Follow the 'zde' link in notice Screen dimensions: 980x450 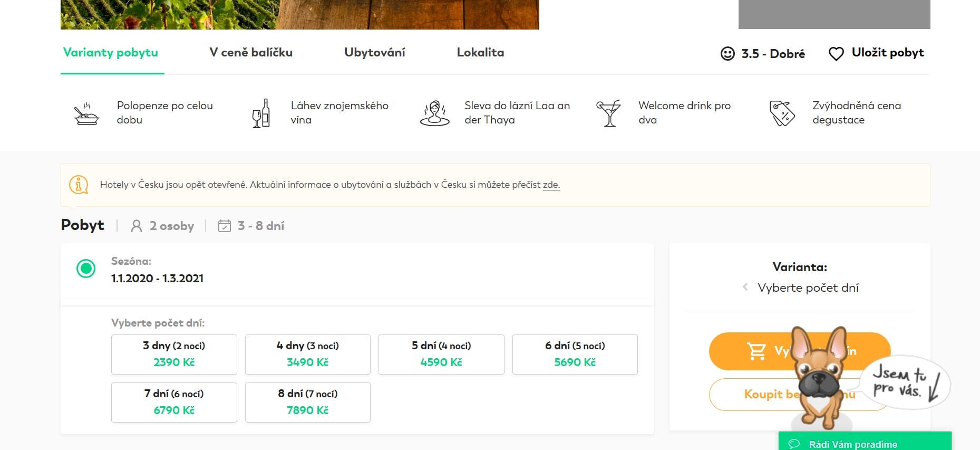[551, 185]
